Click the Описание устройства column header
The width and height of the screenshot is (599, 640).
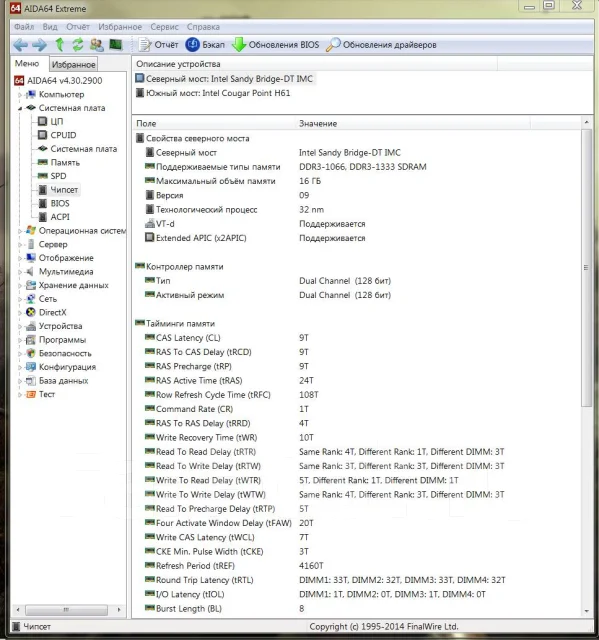pos(315,64)
